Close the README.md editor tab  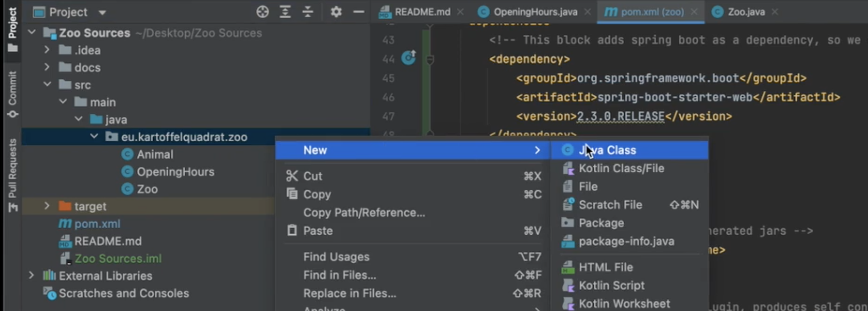coord(460,12)
